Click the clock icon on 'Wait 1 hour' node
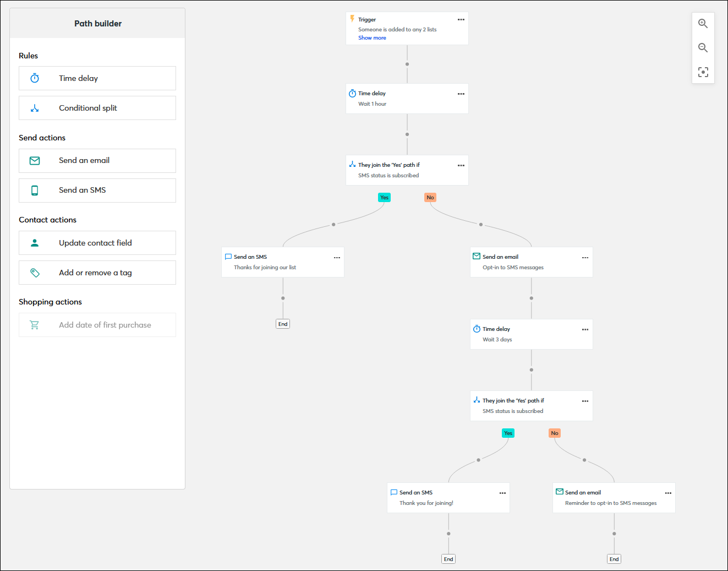 (x=352, y=94)
